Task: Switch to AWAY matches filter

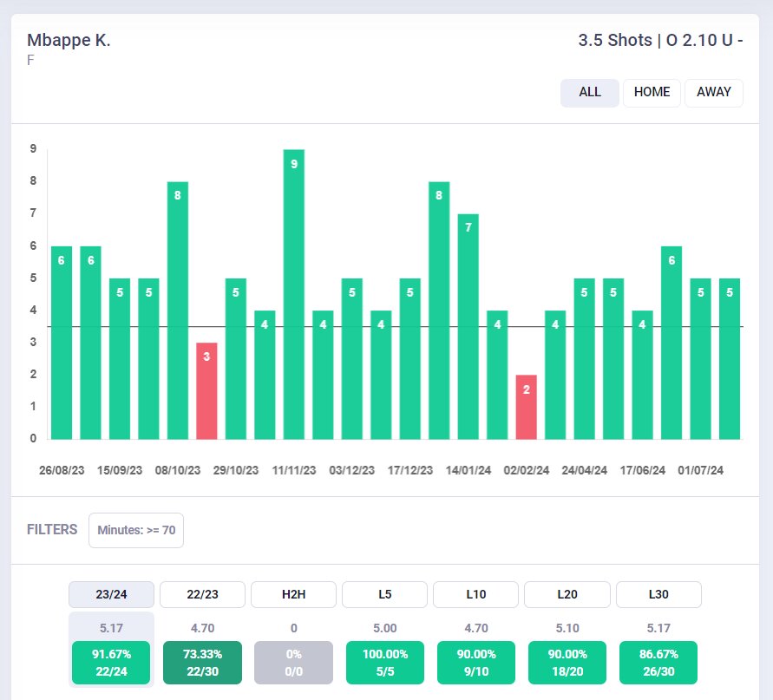Action: tap(713, 92)
